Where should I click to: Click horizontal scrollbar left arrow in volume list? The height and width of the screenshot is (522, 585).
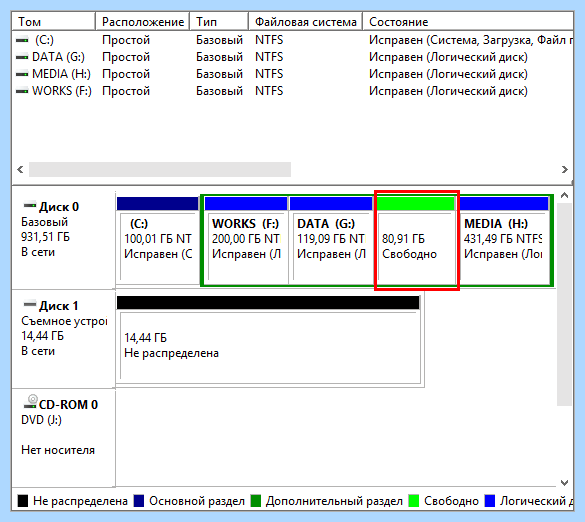pos(20,169)
